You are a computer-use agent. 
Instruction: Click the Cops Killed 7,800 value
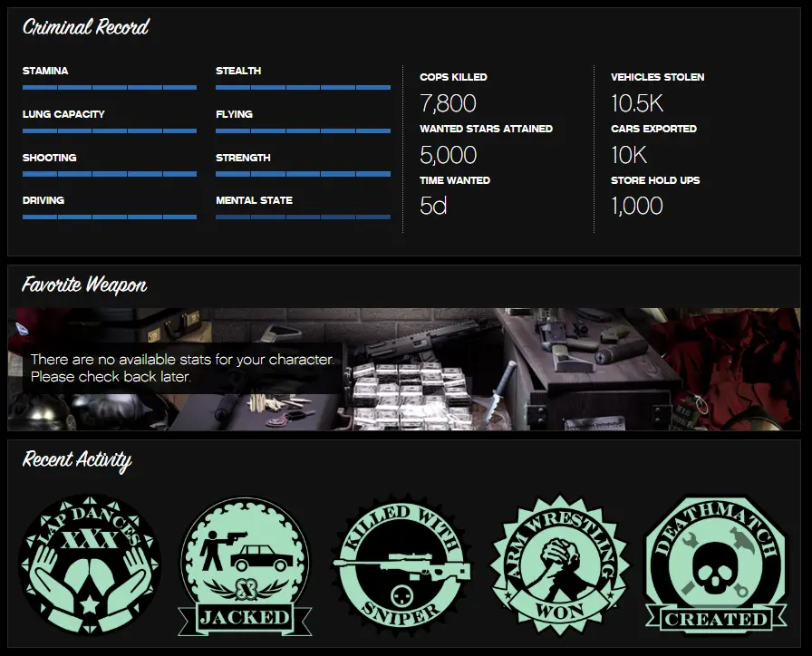(x=448, y=103)
